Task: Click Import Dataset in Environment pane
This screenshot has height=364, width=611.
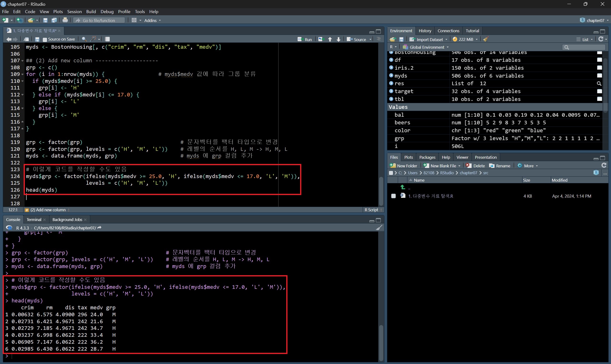Action: pos(429,39)
